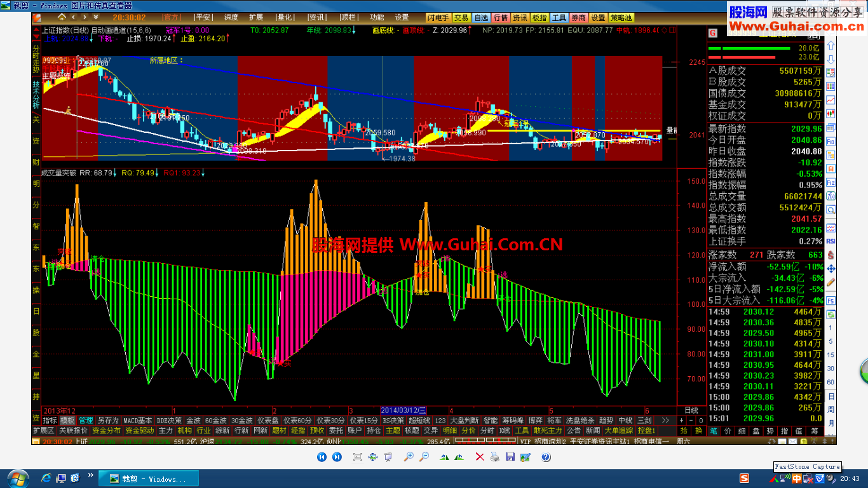The height and width of the screenshot is (488, 868).
Task: Click the 大单追踪 button in bottom bar
Action: 619,430
